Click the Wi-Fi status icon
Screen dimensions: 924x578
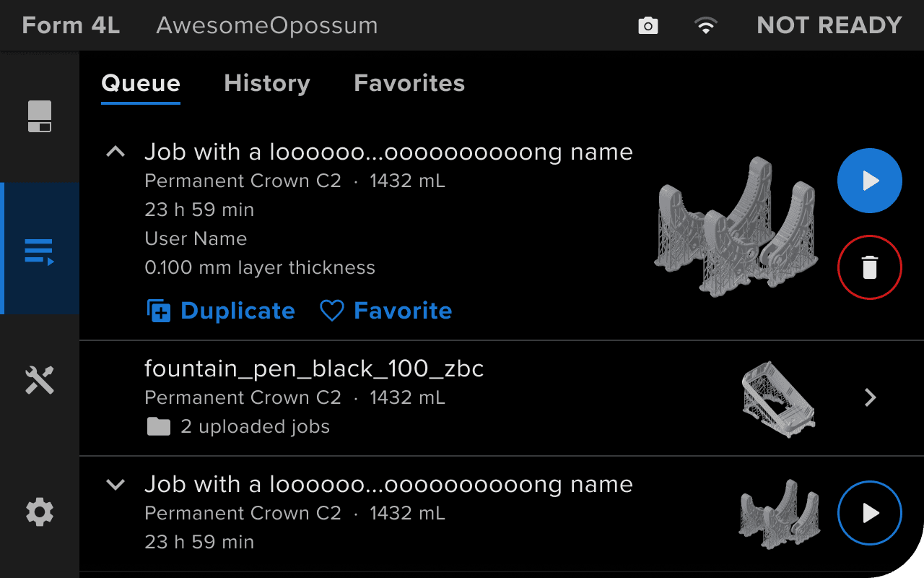click(705, 26)
